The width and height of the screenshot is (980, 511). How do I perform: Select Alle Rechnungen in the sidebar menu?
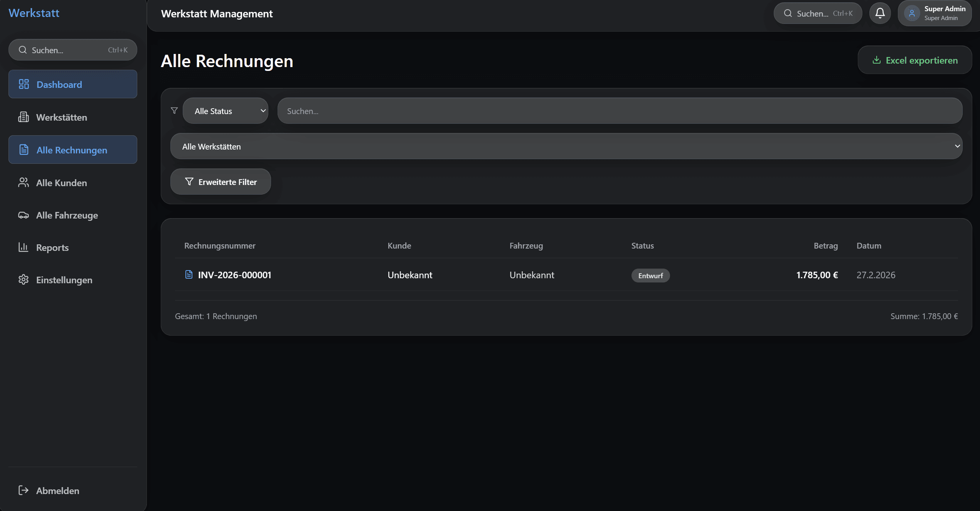(x=73, y=150)
